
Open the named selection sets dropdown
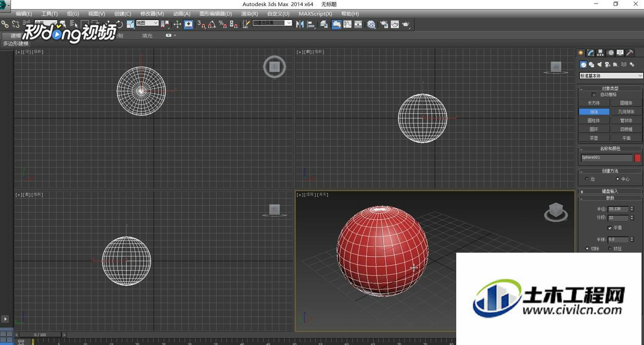[x=273, y=23]
